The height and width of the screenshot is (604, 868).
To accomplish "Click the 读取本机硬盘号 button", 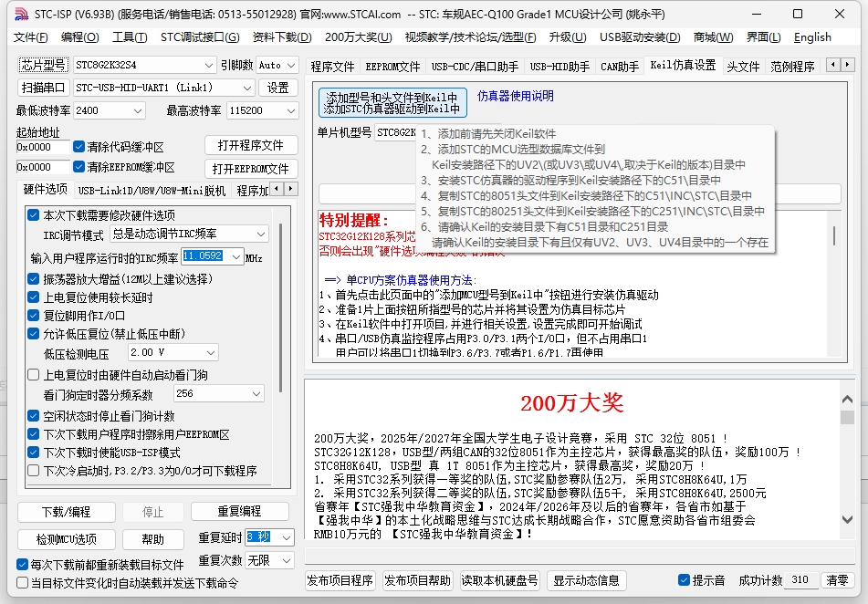I will (x=500, y=580).
